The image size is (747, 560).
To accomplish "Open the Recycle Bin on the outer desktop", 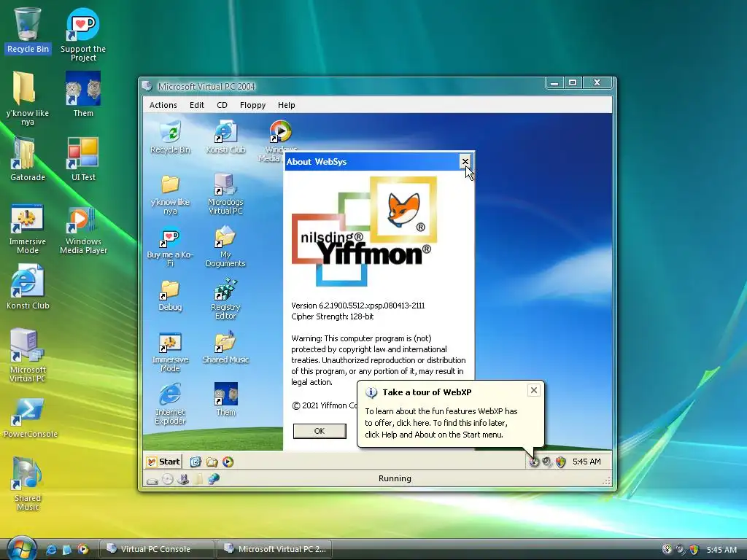I will tap(28, 31).
